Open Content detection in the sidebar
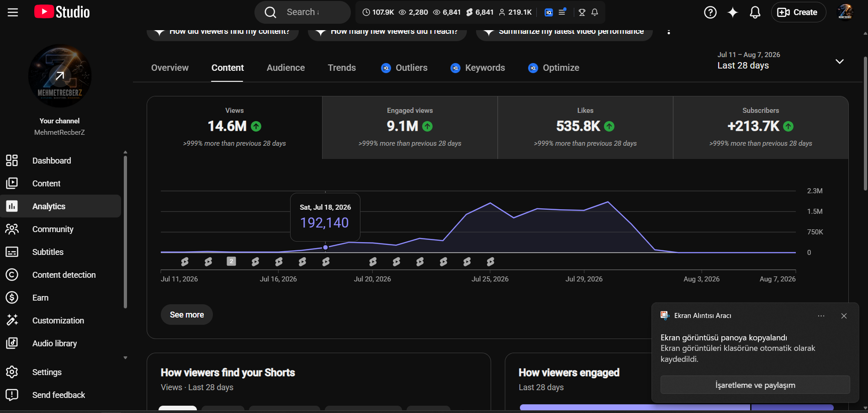Screen dimensions: 868x413 click(61, 275)
